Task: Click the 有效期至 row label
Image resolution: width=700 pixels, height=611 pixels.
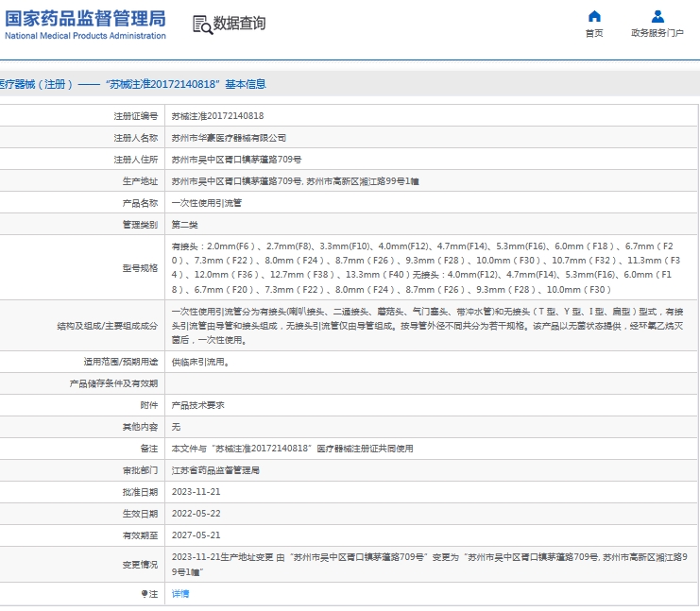Action: (x=140, y=535)
